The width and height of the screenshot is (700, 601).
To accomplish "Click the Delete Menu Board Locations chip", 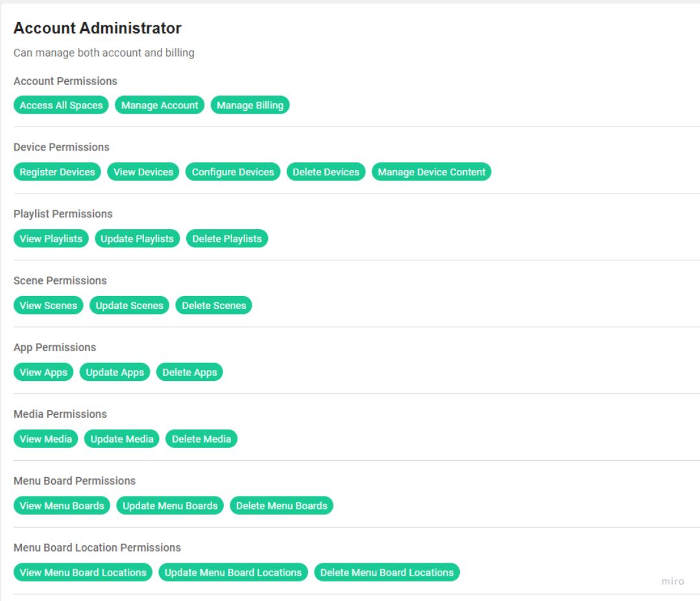I will (387, 572).
